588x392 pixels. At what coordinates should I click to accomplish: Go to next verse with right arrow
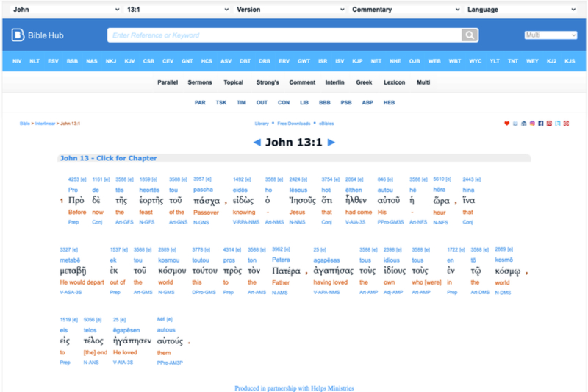point(331,143)
